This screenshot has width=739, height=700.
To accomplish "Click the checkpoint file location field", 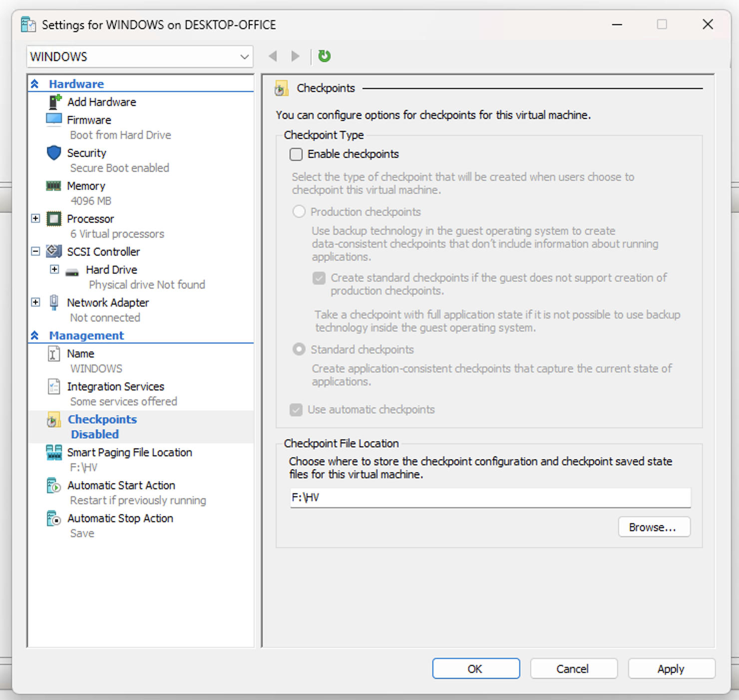I will [x=490, y=498].
